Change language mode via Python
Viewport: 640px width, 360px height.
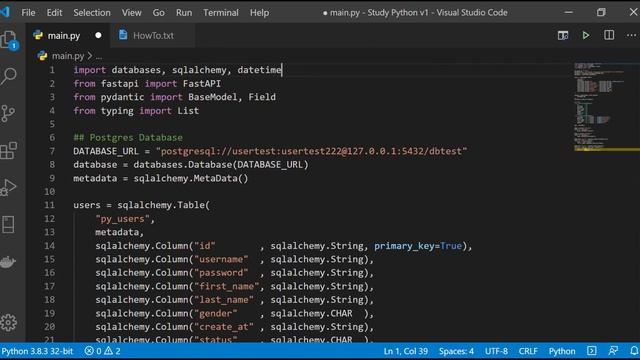pyautogui.click(x=562, y=351)
